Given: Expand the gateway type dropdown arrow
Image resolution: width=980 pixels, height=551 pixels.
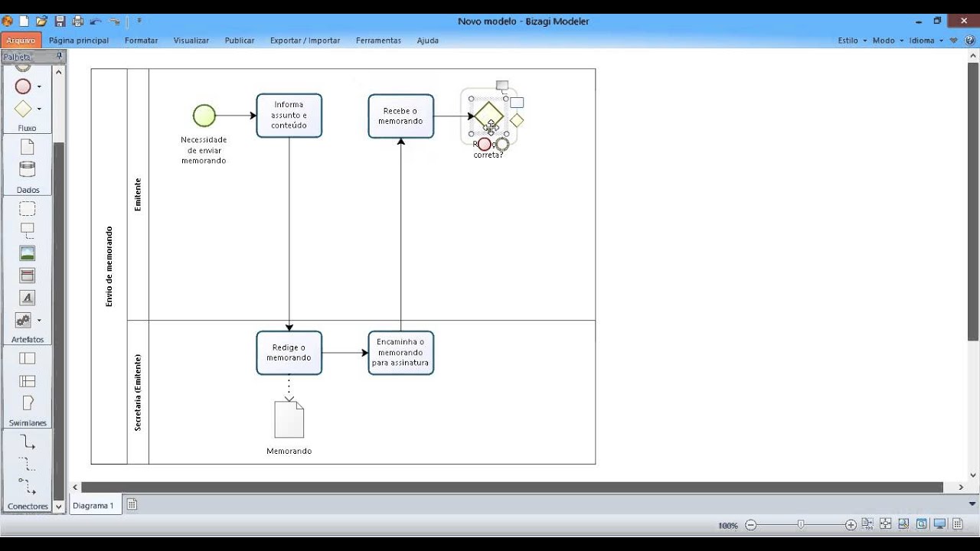Looking at the screenshot, I should pos(39,109).
